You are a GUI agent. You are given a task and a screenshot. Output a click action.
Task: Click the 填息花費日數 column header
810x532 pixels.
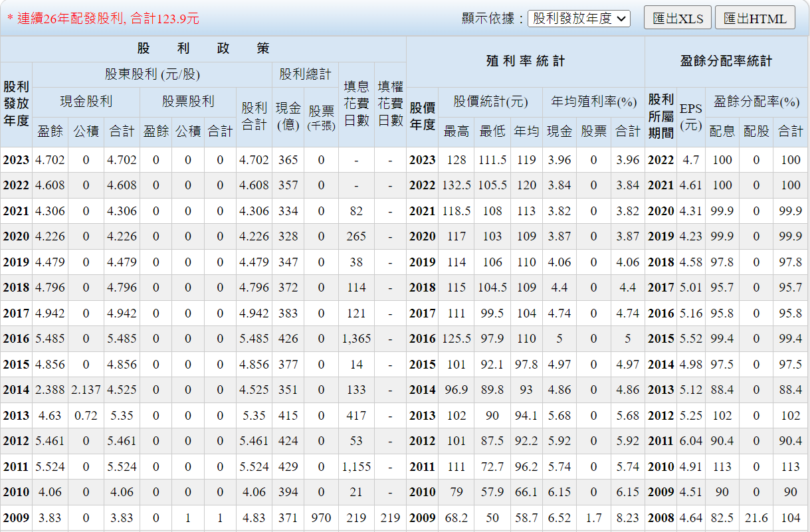click(356, 104)
